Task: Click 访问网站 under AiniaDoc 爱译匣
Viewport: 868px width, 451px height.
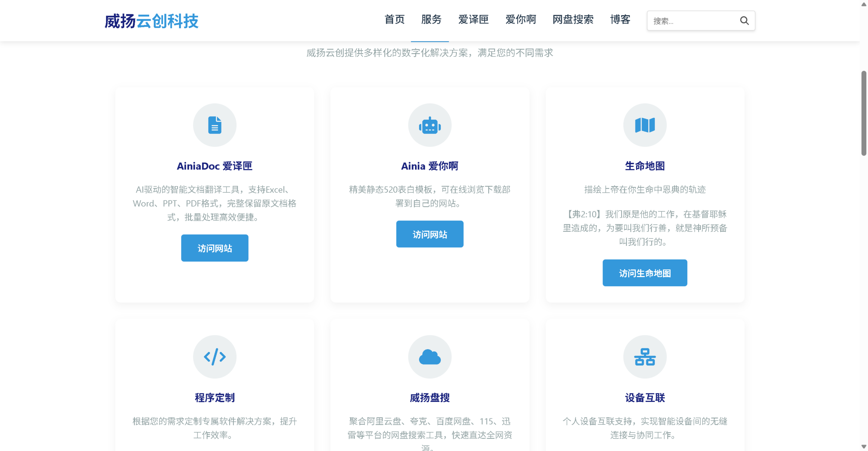Action: point(215,248)
